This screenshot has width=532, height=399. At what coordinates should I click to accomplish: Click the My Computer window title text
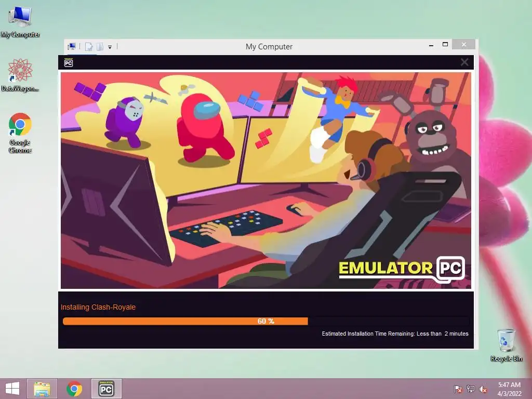point(269,46)
